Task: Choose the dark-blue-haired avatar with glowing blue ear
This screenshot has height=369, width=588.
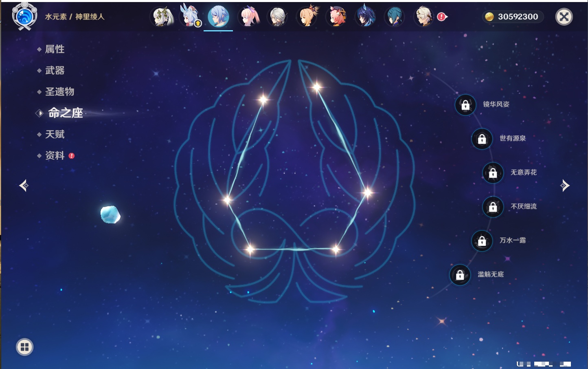Action: tap(365, 17)
